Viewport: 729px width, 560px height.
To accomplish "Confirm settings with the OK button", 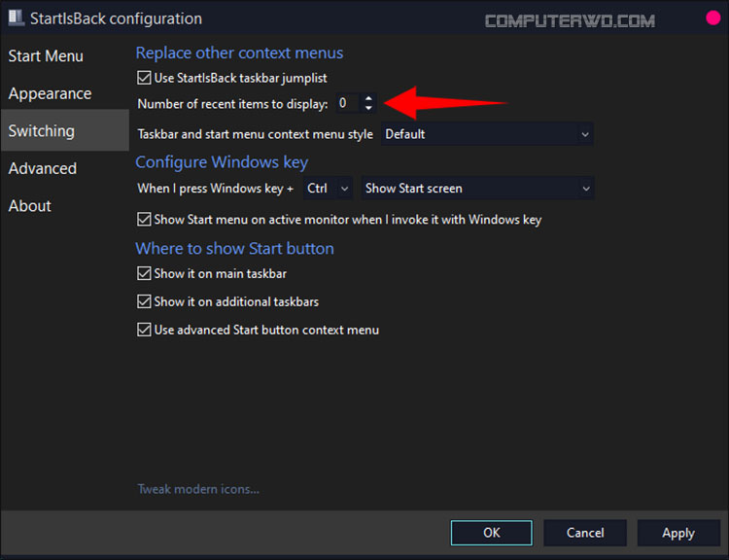I will click(492, 533).
